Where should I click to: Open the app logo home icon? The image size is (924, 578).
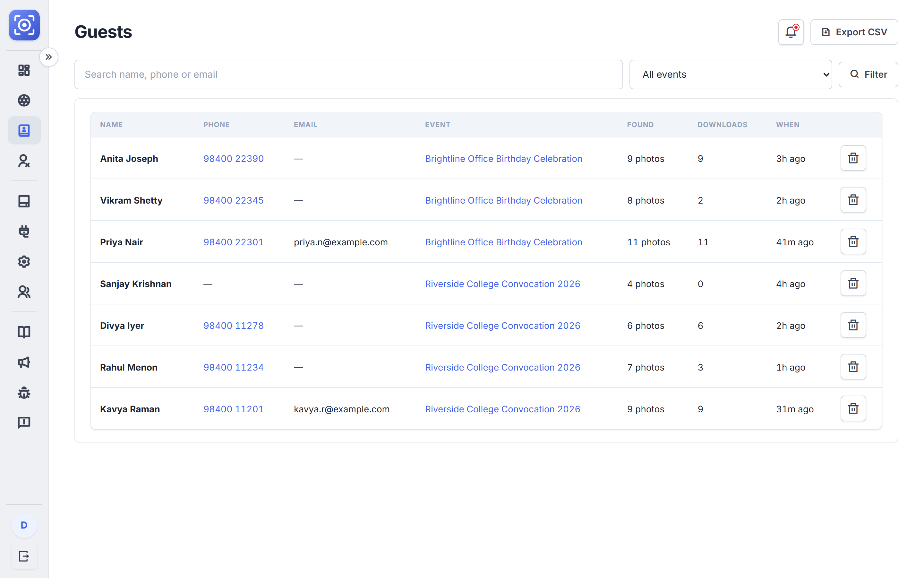coord(24,25)
